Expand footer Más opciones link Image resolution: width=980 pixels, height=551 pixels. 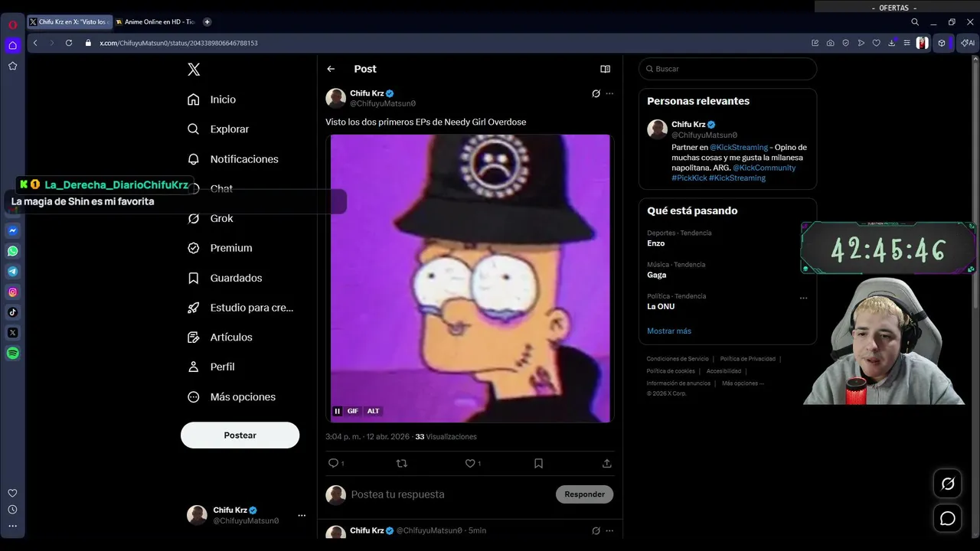pos(743,383)
